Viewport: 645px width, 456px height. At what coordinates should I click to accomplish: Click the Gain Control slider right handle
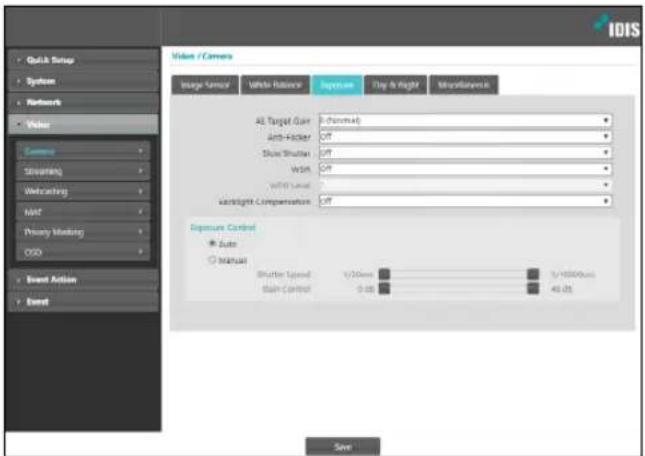[x=533, y=289]
